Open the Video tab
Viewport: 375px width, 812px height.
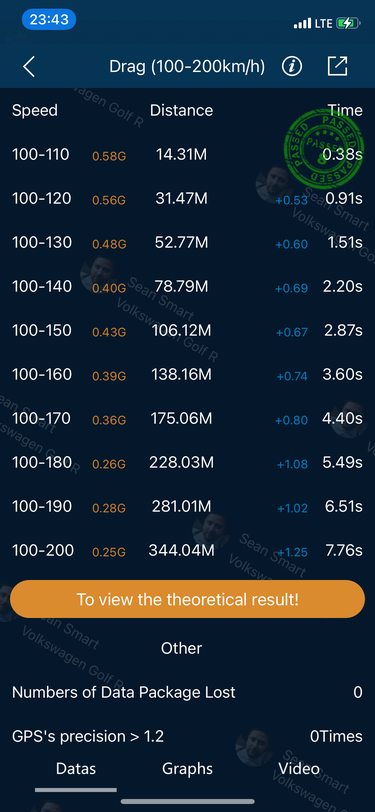[299, 768]
